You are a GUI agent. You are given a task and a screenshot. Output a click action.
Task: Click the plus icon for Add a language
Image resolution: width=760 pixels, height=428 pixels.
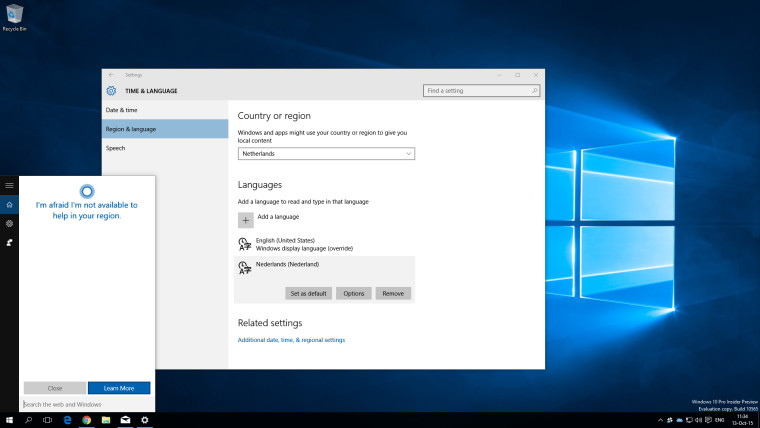click(246, 220)
